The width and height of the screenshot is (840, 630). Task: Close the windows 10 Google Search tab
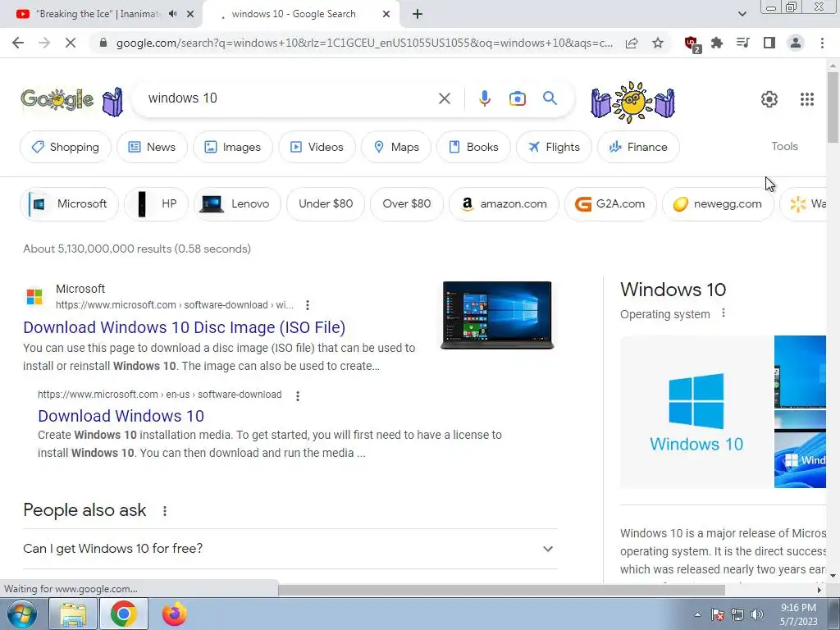tap(386, 15)
